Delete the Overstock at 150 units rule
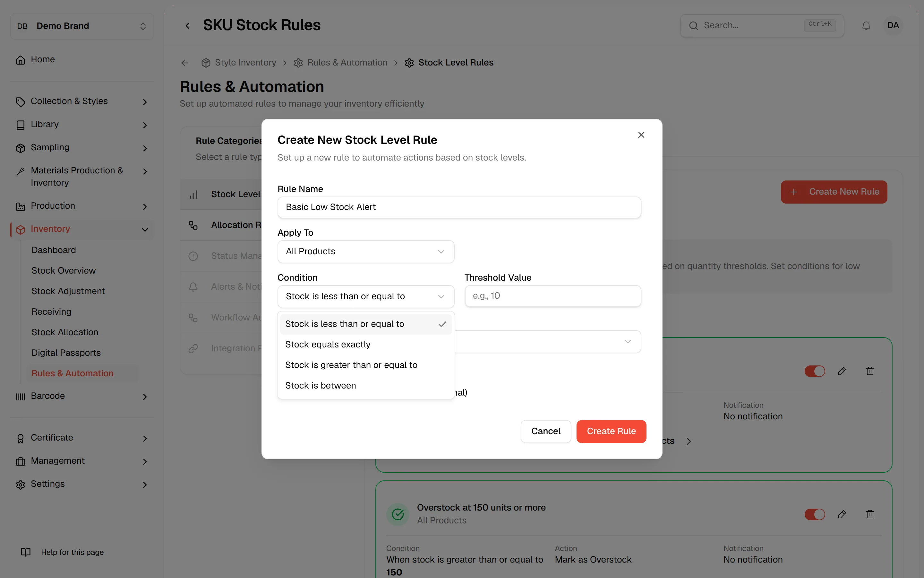Image resolution: width=924 pixels, height=578 pixels. pyautogui.click(x=870, y=514)
